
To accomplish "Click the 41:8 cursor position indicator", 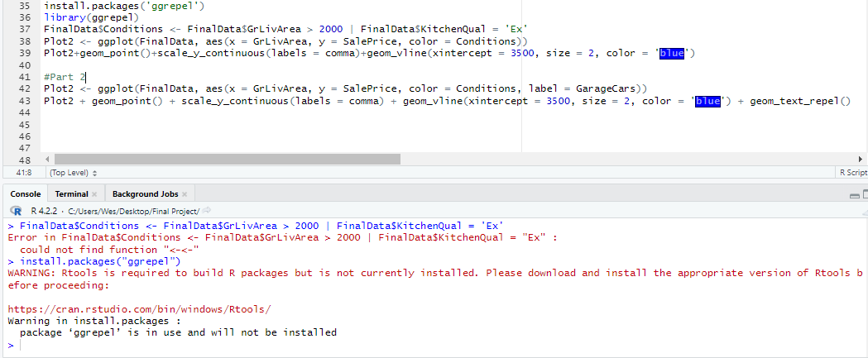I will click(x=22, y=173).
